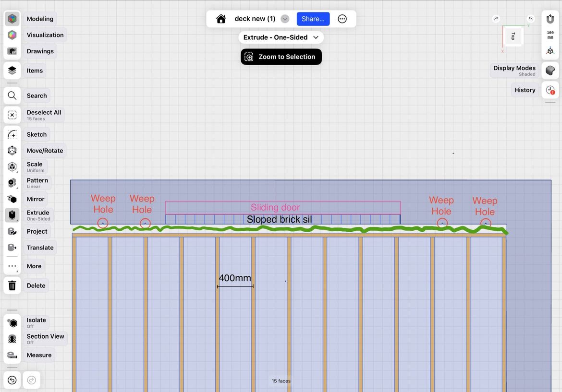The height and width of the screenshot is (392, 562).
Task: Click the Delete trash icon
Action: coord(12,285)
